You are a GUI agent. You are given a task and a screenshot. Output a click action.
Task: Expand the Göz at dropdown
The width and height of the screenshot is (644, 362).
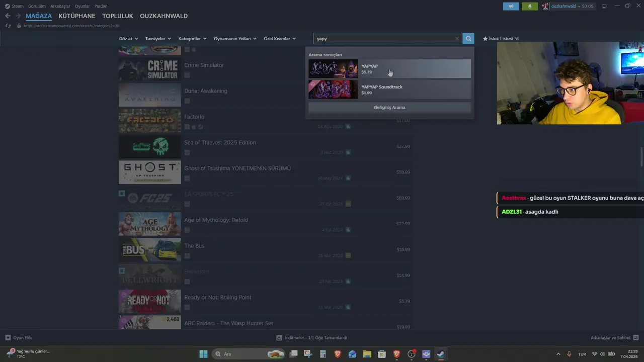click(128, 39)
